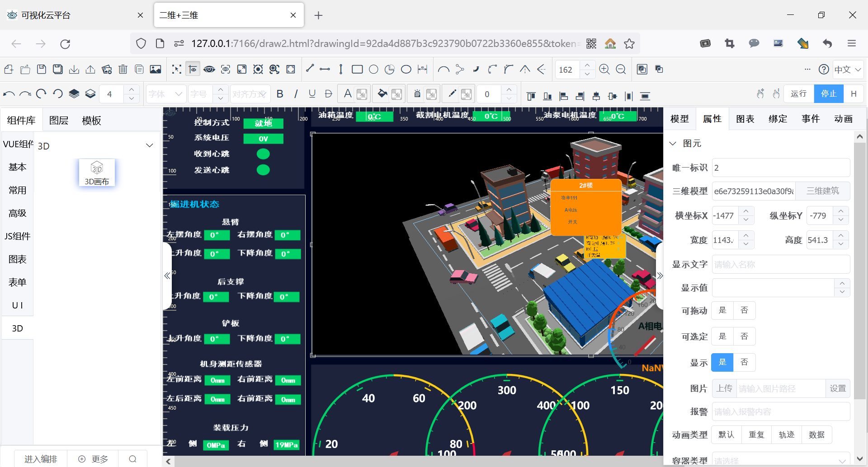Click the align left icon
The width and height of the screenshot is (868, 467).
pos(564,96)
